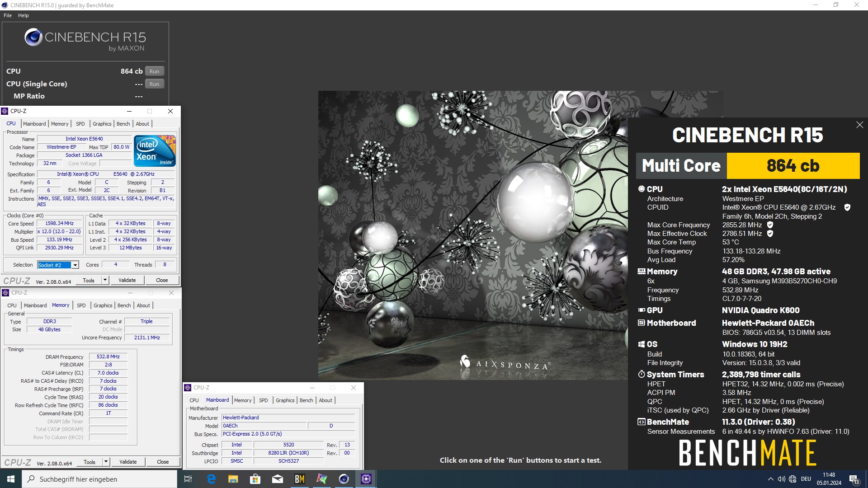This screenshot has width=868, height=488.
Task: Open the Windows Start menu
Action: [11, 479]
